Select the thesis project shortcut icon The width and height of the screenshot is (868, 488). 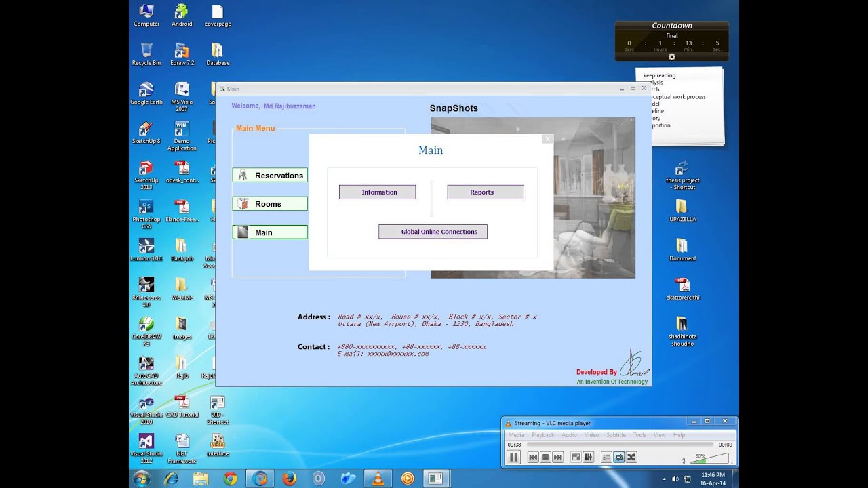[x=683, y=176]
